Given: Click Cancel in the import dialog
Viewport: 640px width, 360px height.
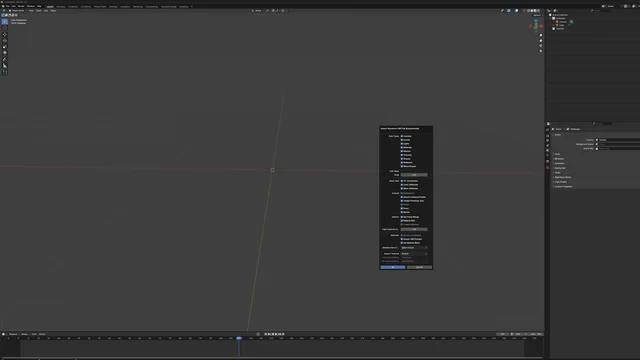Looking at the screenshot, I should [x=419, y=267].
